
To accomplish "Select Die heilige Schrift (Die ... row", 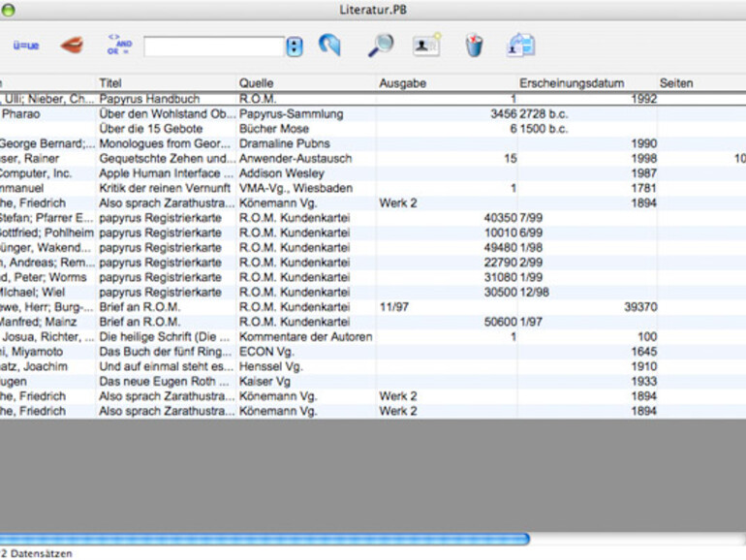I will 373,336.
